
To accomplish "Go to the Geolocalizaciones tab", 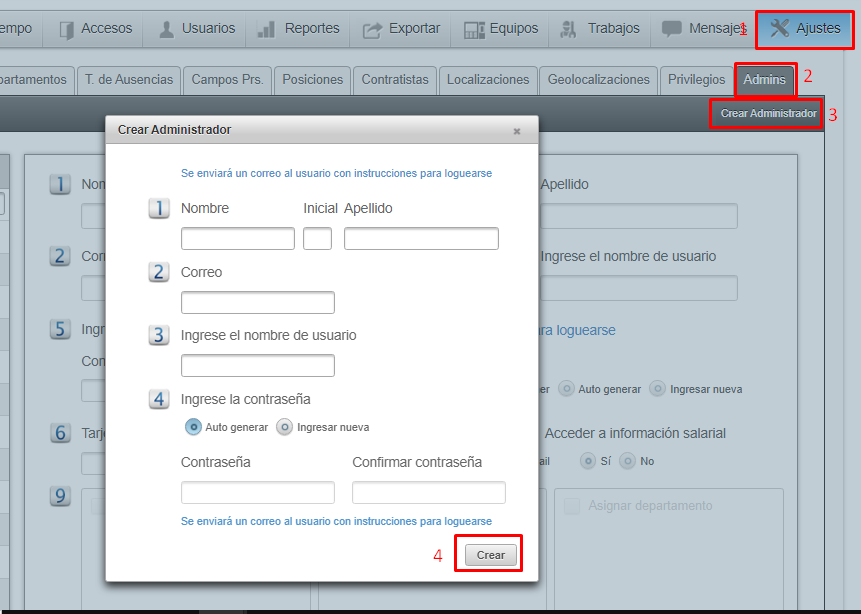I will click(599, 79).
